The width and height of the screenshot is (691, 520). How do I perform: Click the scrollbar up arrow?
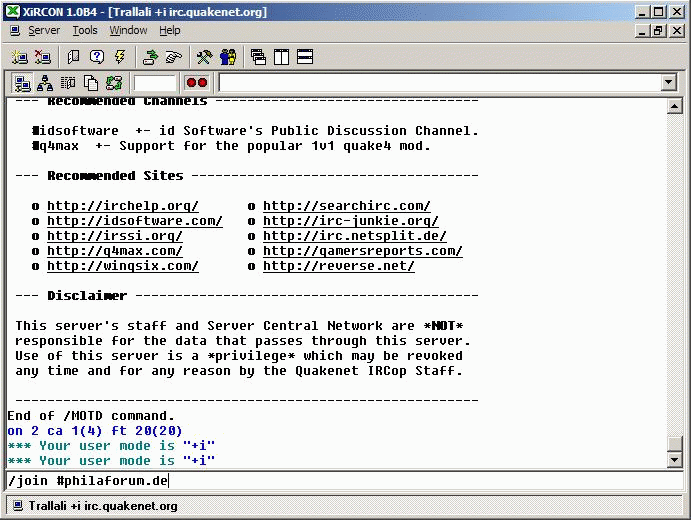674,107
